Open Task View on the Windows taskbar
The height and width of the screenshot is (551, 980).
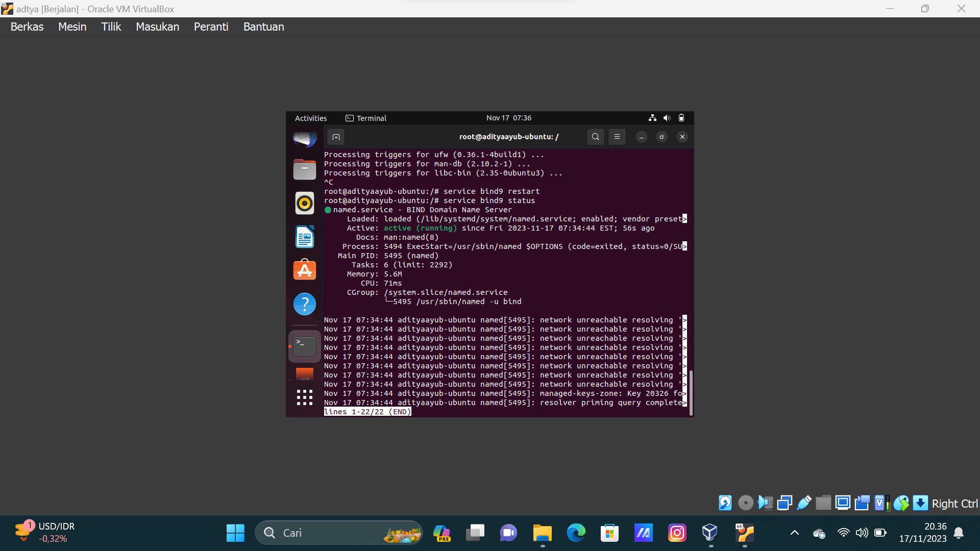(475, 533)
